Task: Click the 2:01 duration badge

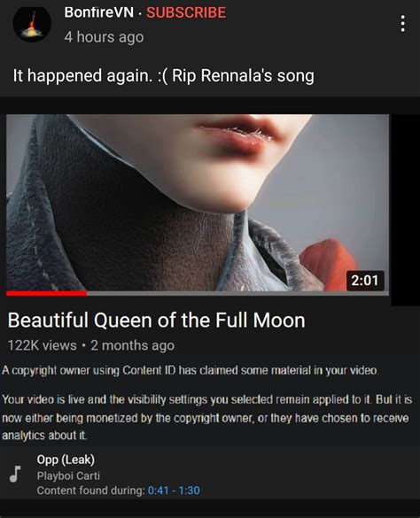Action: [365, 280]
